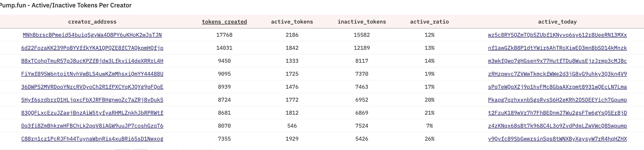Follow token link ending Gpump in sixth row

557,100
